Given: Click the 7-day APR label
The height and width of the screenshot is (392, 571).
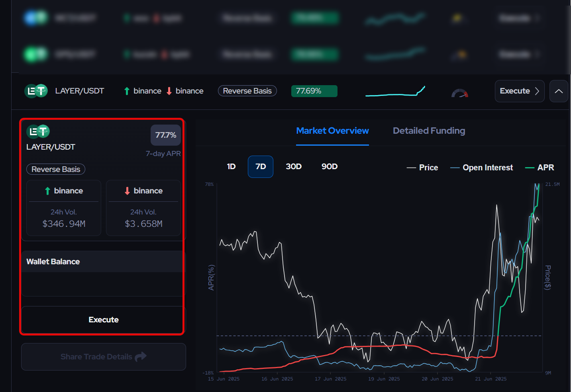Looking at the screenshot, I should [163, 154].
